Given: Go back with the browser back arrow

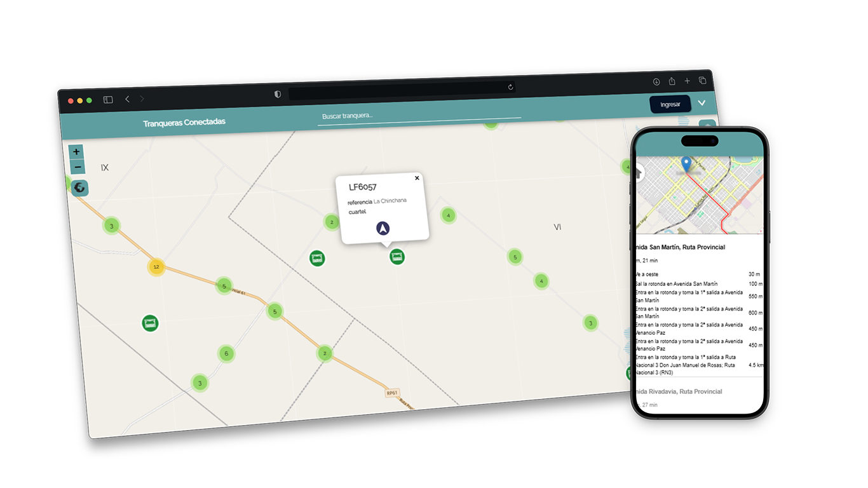Looking at the screenshot, I should point(127,99).
